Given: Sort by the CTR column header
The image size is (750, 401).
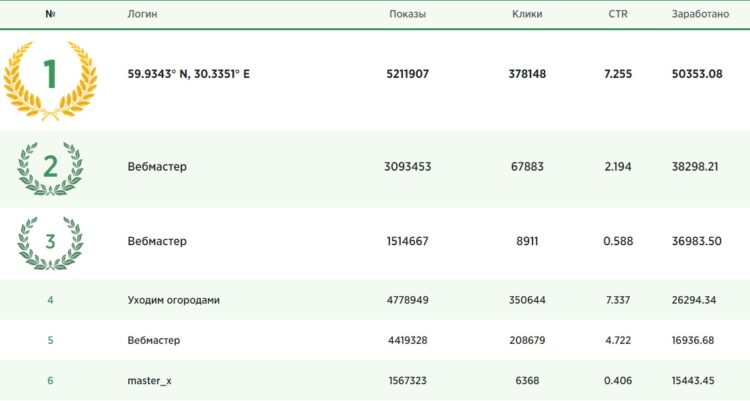Looking at the screenshot, I should [x=618, y=15].
